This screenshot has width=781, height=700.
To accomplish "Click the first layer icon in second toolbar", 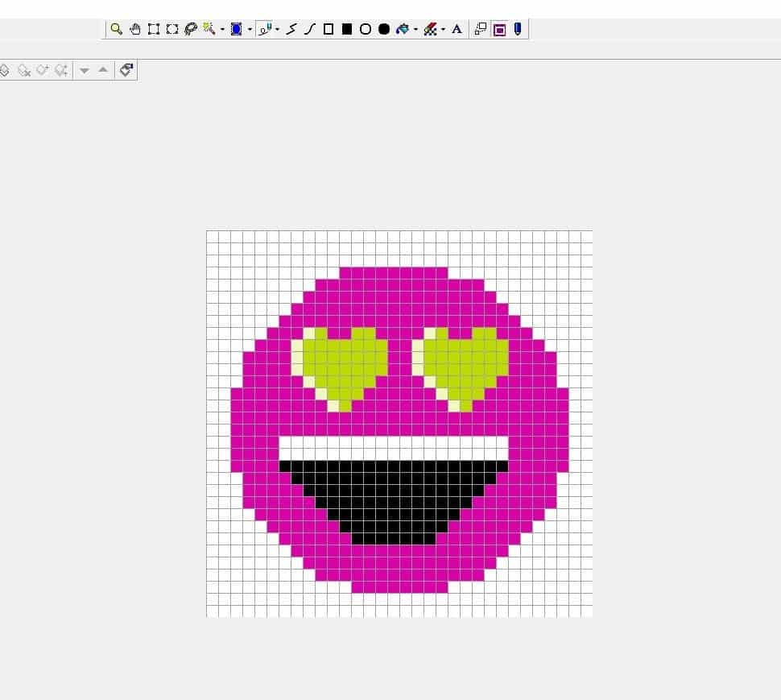I will [x=5, y=71].
